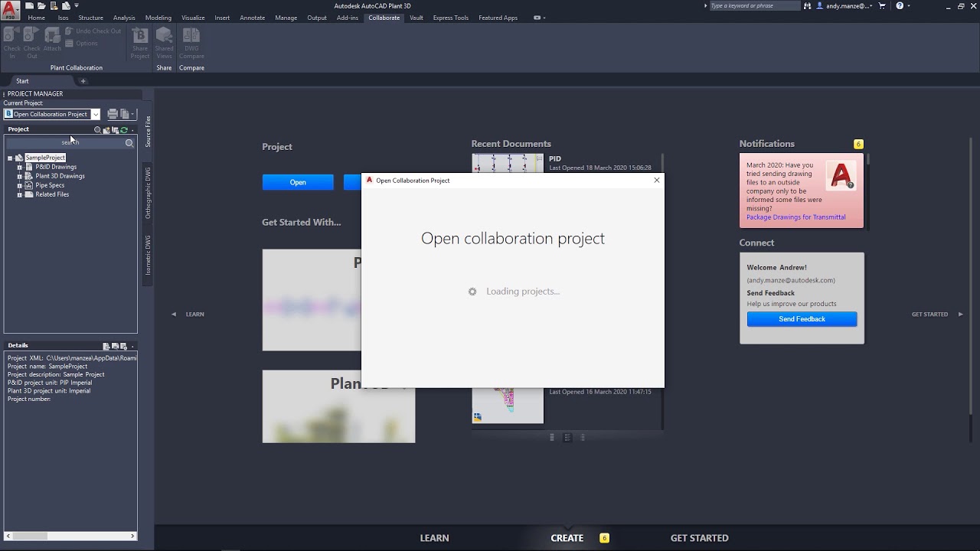The width and height of the screenshot is (980, 551).
Task: Click the magnifier icon in Project panel header
Action: coord(97,130)
